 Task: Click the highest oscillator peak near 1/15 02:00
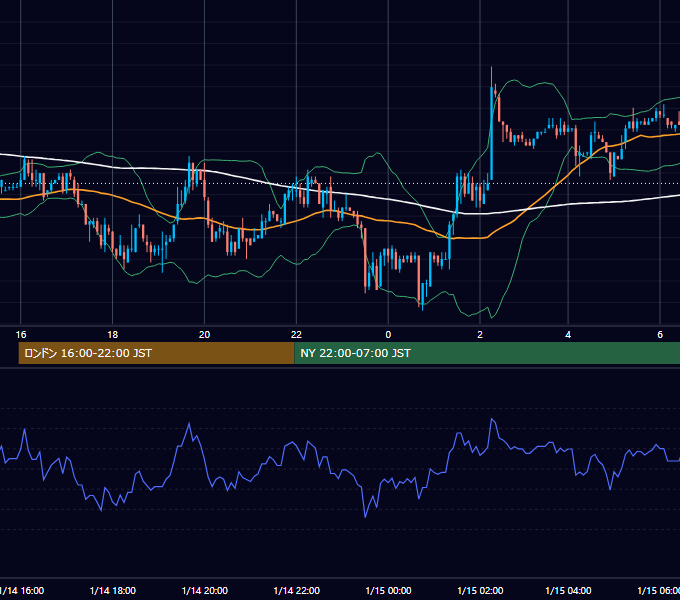pos(492,419)
